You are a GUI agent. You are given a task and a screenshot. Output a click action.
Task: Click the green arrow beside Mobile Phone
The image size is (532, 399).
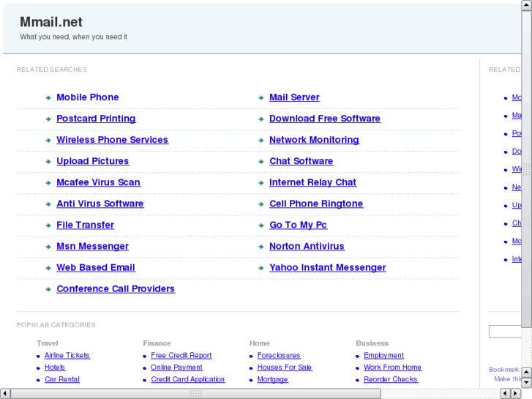[x=48, y=97]
